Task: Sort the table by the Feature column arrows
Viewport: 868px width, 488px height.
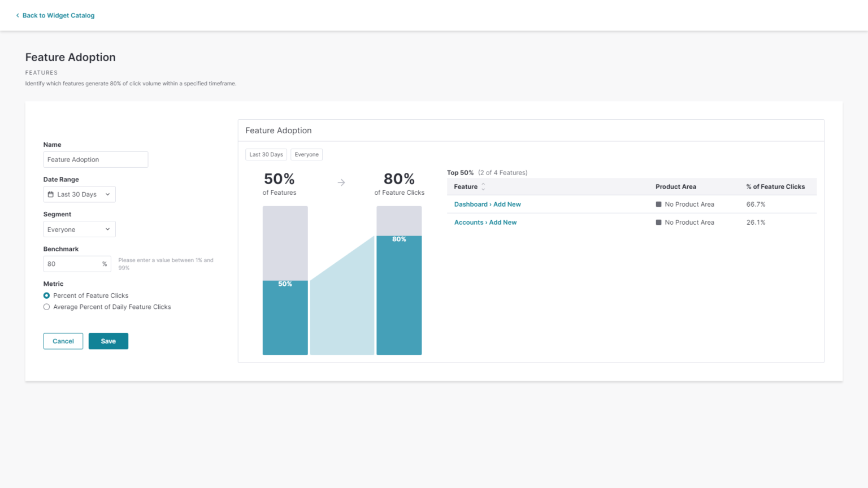Action: click(483, 186)
